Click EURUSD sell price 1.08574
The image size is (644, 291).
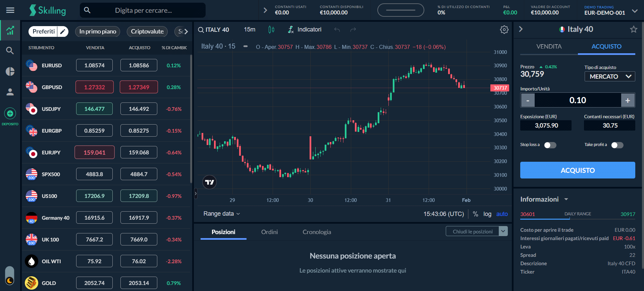[94, 65]
